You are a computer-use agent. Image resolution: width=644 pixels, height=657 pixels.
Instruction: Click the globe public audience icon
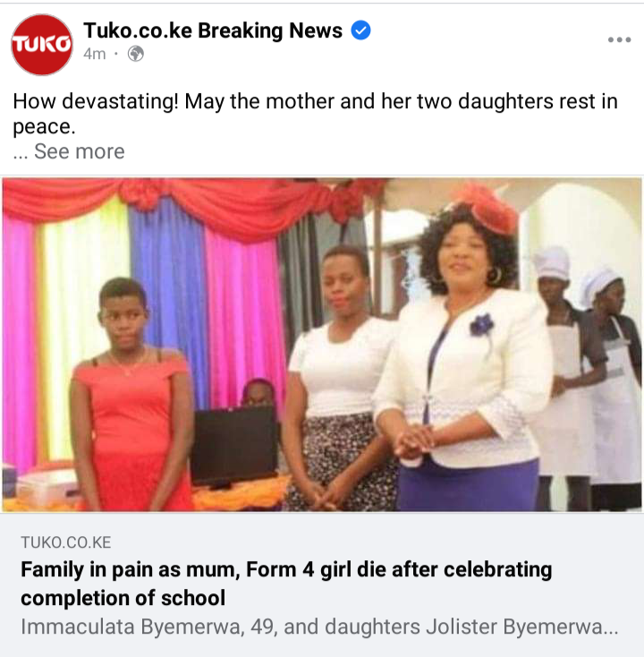pyautogui.click(x=136, y=54)
